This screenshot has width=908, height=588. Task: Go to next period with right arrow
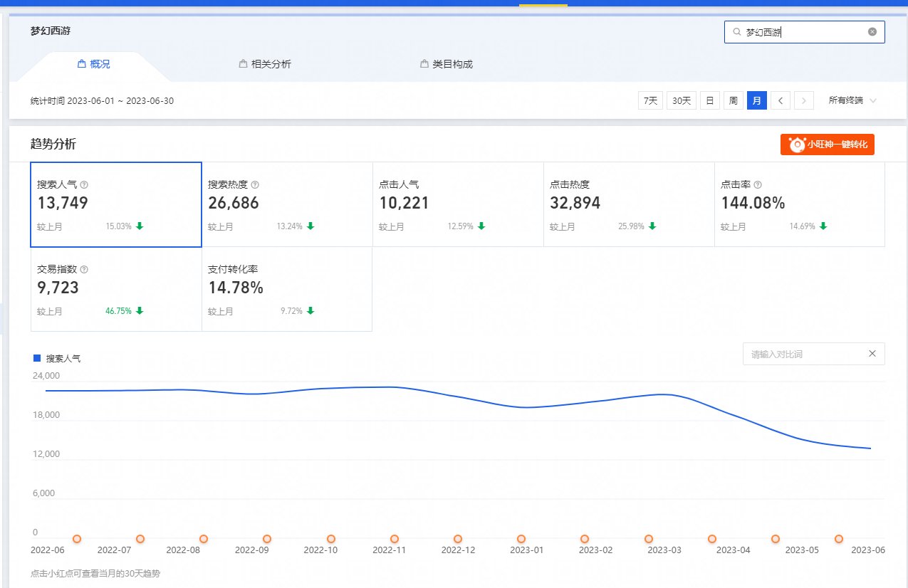804,100
